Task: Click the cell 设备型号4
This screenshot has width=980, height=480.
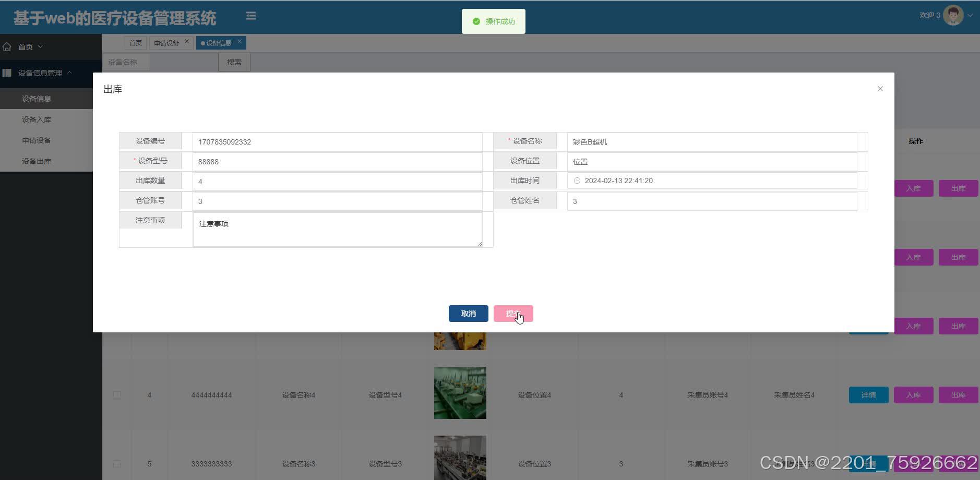Action: pos(385,395)
